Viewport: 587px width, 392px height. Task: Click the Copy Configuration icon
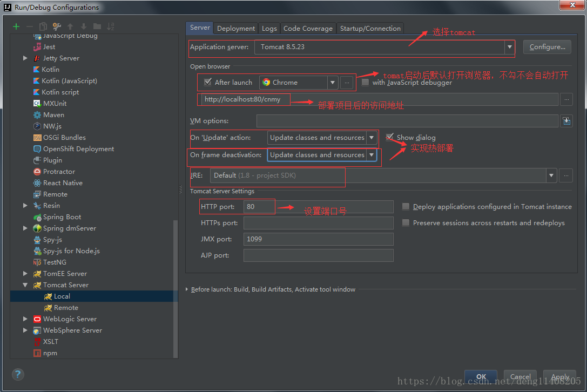click(x=43, y=26)
